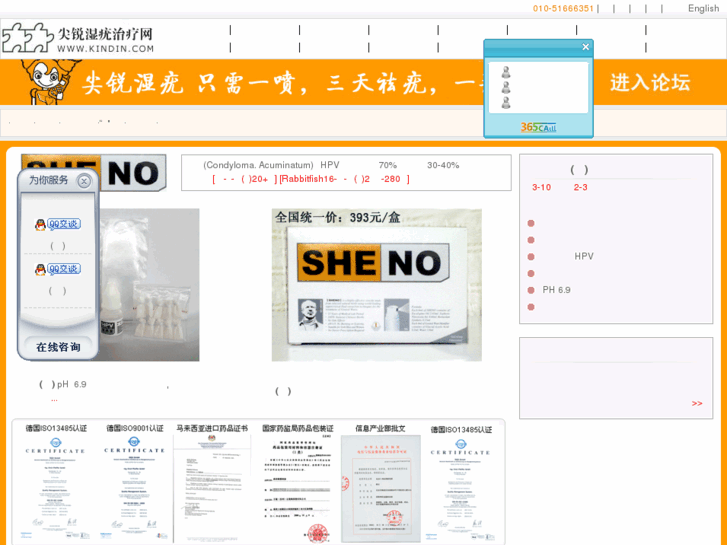Image resolution: width=727 pixels, height=545 pixels.
Task: Click the 365Call logo in the popup
Action: [538, 127]
